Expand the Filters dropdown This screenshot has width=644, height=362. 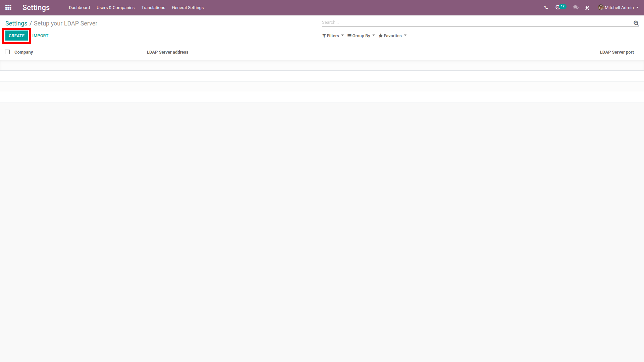(x=332, y=36)
